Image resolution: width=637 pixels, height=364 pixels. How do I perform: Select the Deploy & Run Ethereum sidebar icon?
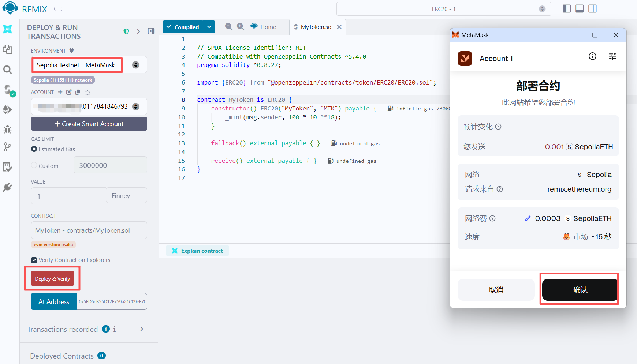(8, 109)
